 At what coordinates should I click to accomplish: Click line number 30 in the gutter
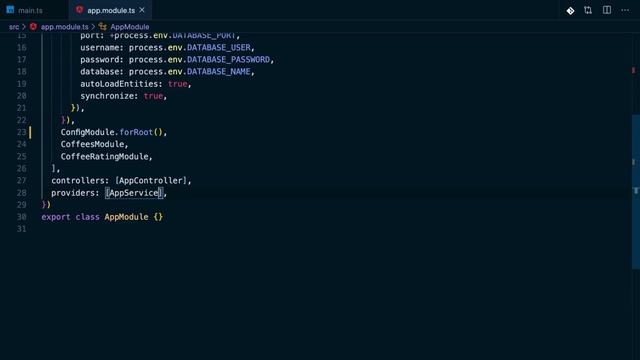22,217
